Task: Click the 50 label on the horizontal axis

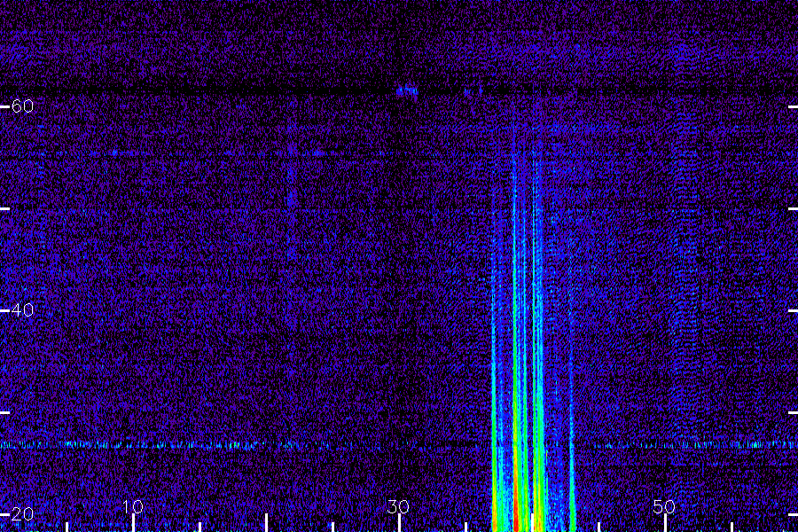Action: [x=664, y=506]
